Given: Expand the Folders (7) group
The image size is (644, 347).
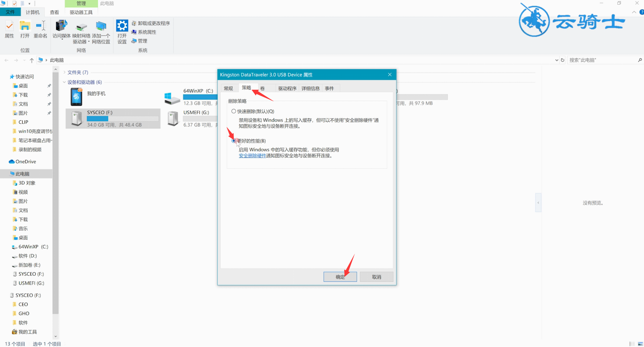Looking at the screenshot, I should tap(65, 72).
